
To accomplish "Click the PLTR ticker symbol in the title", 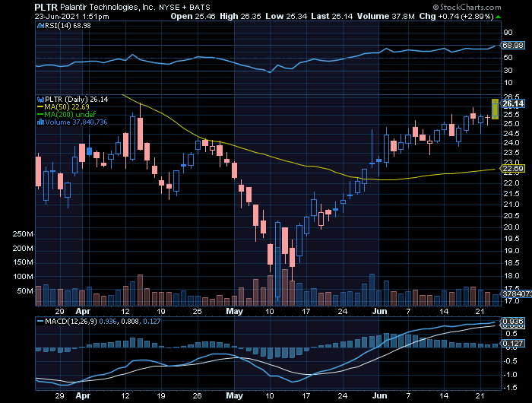I will [x=46, y=7].
